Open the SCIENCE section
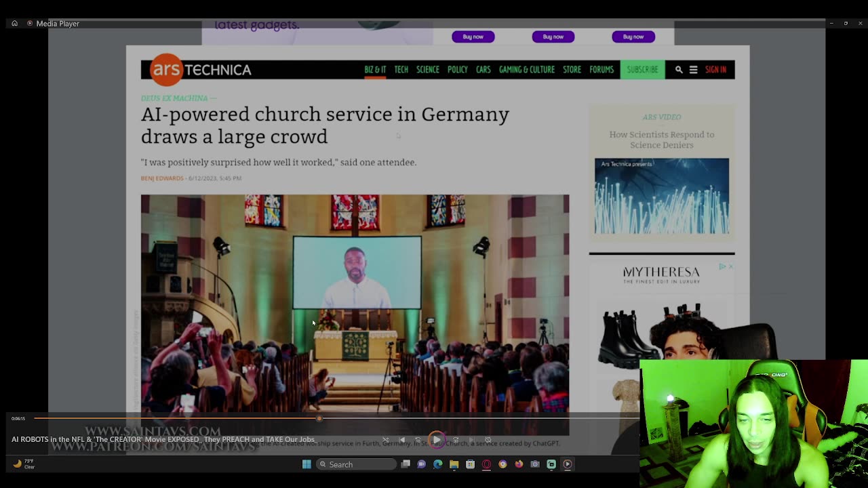868x488 pixels. (x=428, y=70)
